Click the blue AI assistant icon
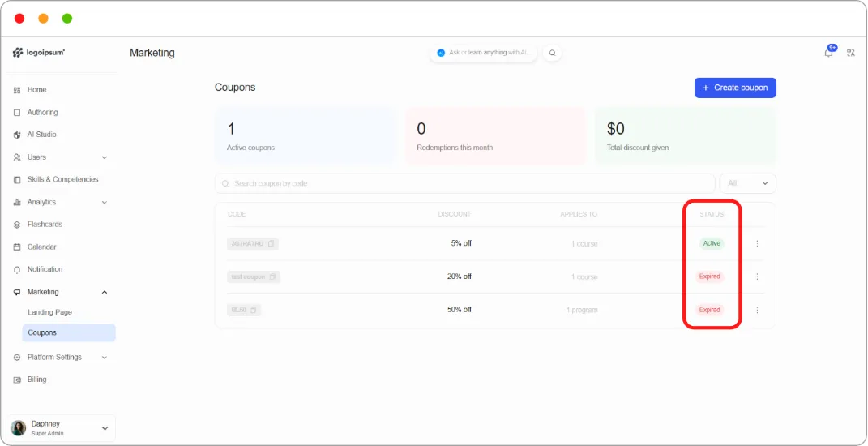Image resolution: width=868 pixels, height=446 pixels. pos(441,53)
